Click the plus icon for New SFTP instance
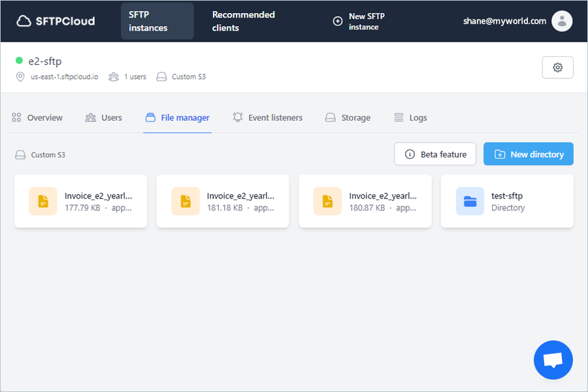The width and height of the screenshot is (588, 392). pos(338,21)
